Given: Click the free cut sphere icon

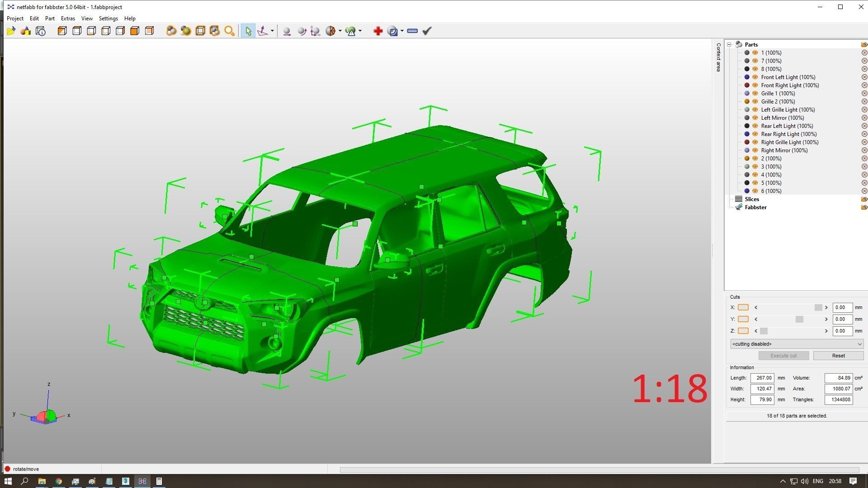Looking at the screenshot, I should pos(330,31).
